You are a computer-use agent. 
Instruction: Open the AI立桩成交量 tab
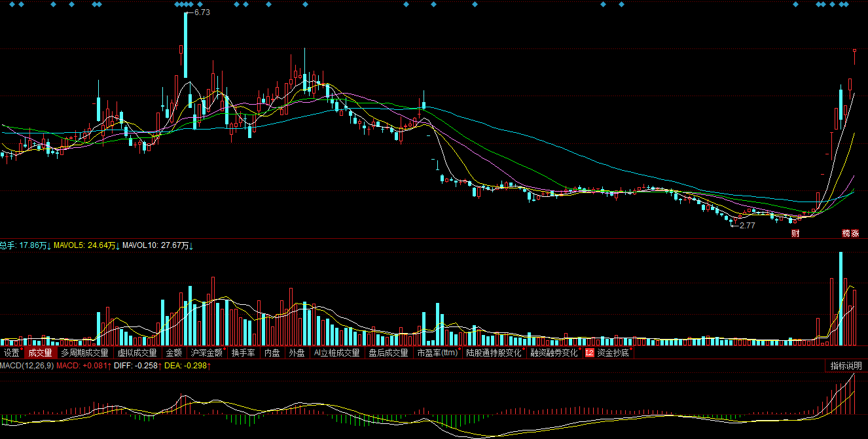point(336,353)
